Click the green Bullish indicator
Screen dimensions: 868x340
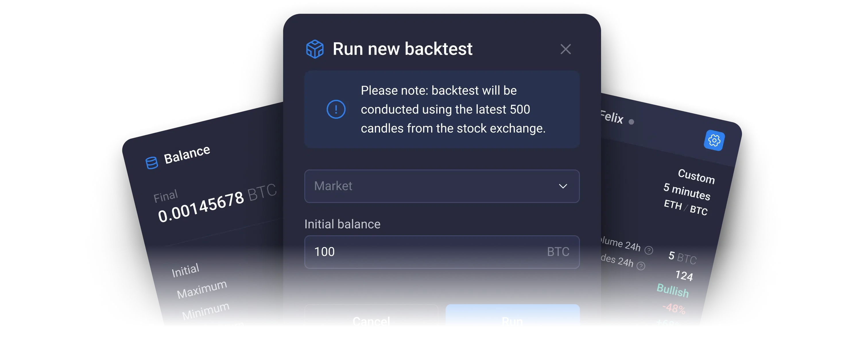pyautogui.click(x=673, y=290)
